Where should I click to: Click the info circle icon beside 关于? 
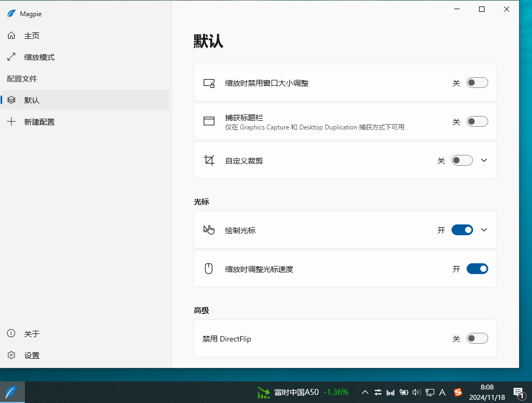(x=11, y=333)
